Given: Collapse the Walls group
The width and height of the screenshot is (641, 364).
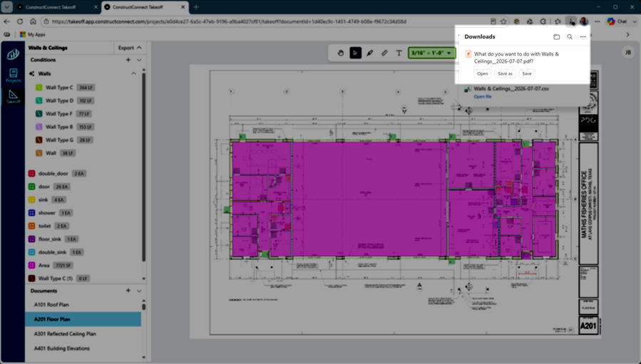Looking at the screenshot, I should 133,73.
